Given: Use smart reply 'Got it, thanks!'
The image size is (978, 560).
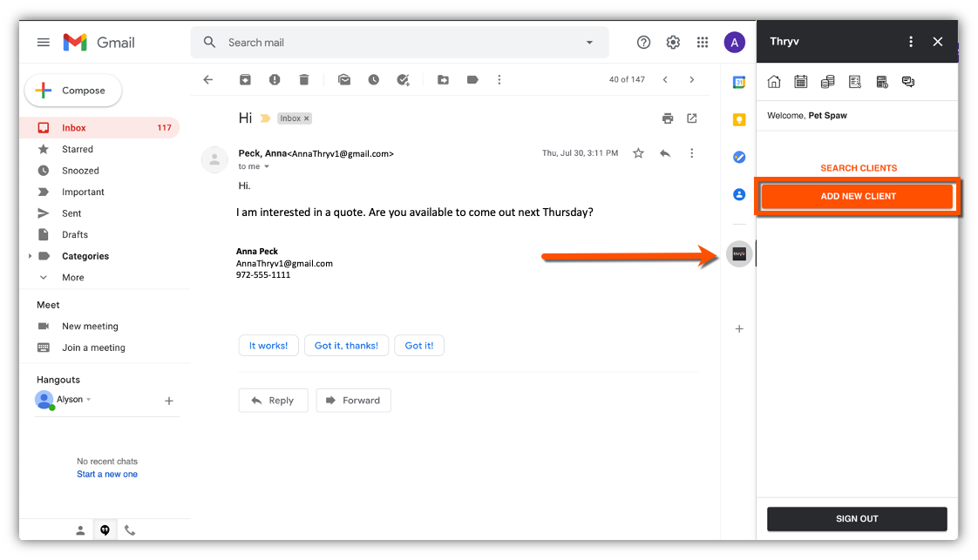Looking at the screenshot, I should (346, 346).
